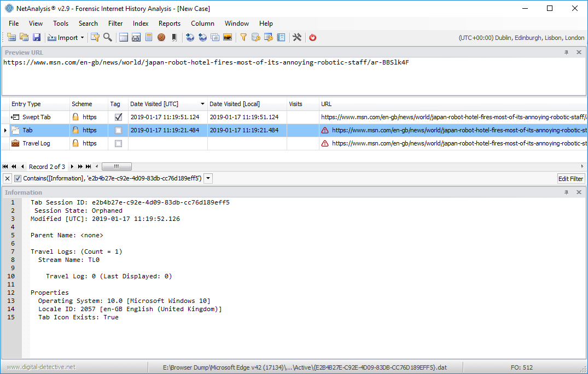Open the filter history dropdown arrow
The width and height of the screenshot is (588, 374).
[x=208, y=178]
